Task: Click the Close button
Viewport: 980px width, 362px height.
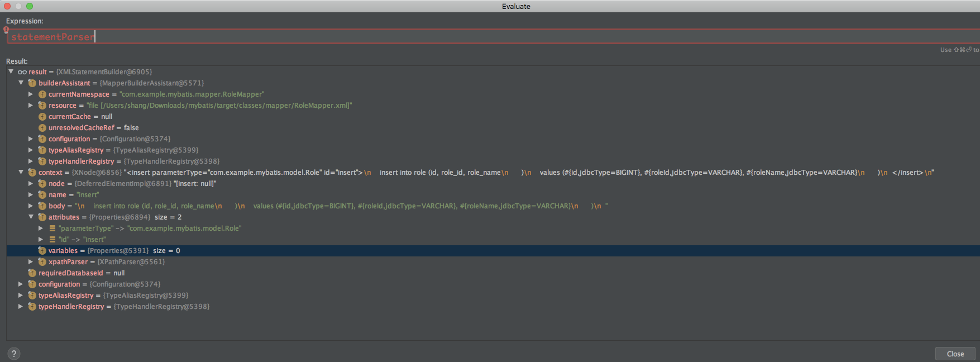Action: pyautogui.click(x=955, y=354)
